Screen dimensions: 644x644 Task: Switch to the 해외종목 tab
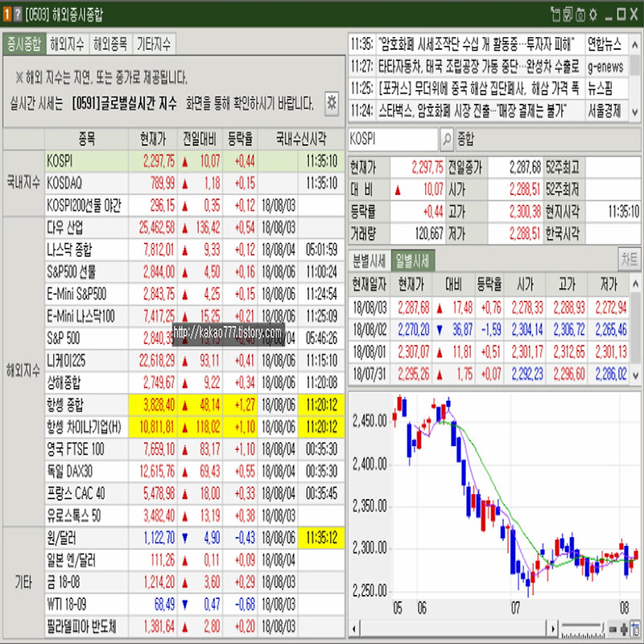[110, 44]
